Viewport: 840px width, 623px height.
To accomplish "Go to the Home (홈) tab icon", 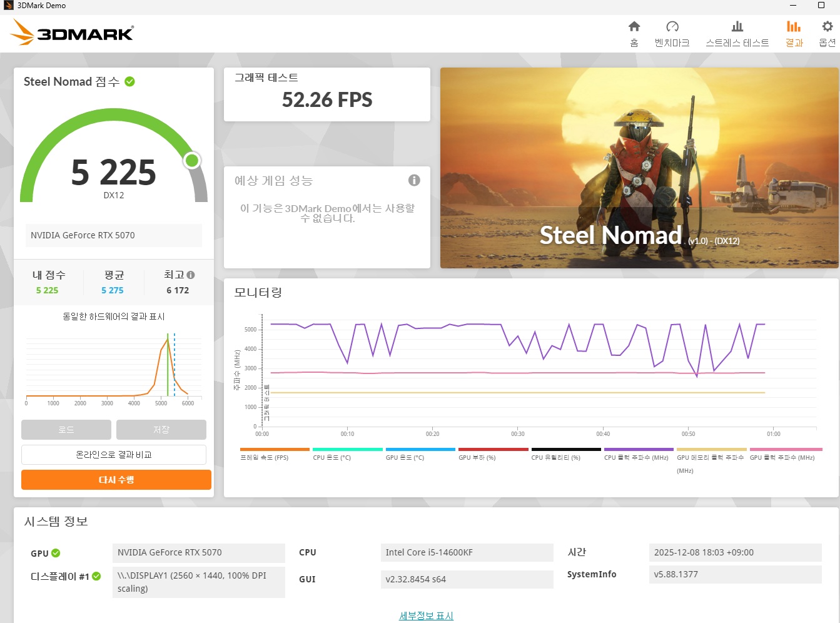I will click(634, 26).
